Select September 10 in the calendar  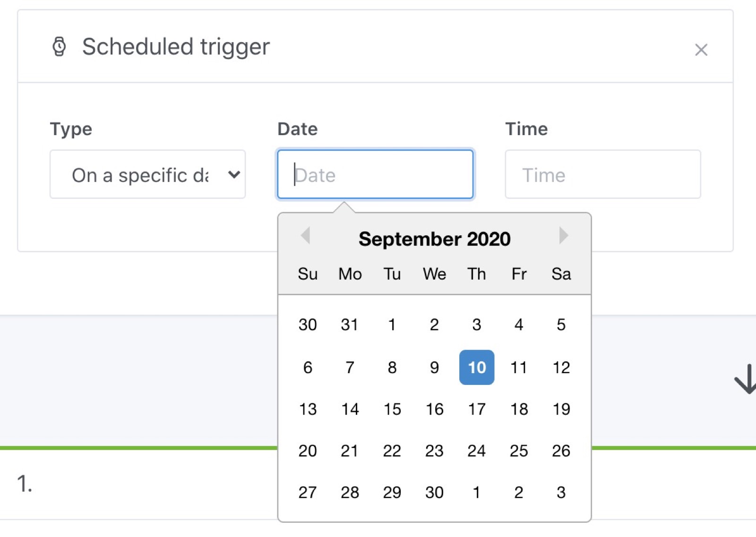tap(476, 367)
